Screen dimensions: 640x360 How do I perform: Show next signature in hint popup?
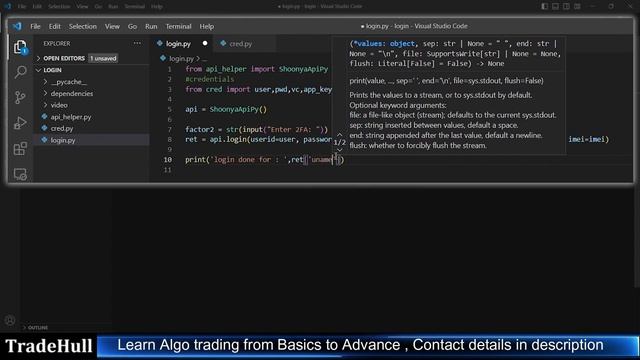[x=339, y=150]
